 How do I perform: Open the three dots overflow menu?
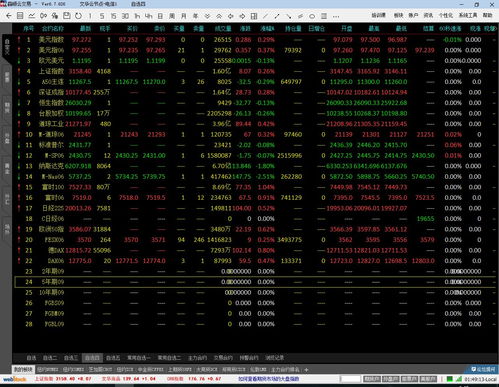click(x=336, y=16)
